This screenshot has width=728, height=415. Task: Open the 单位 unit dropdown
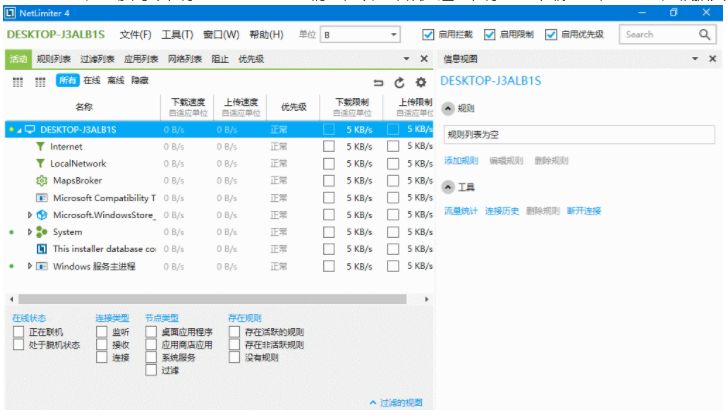pyautogui.click(x=360, y=35)
